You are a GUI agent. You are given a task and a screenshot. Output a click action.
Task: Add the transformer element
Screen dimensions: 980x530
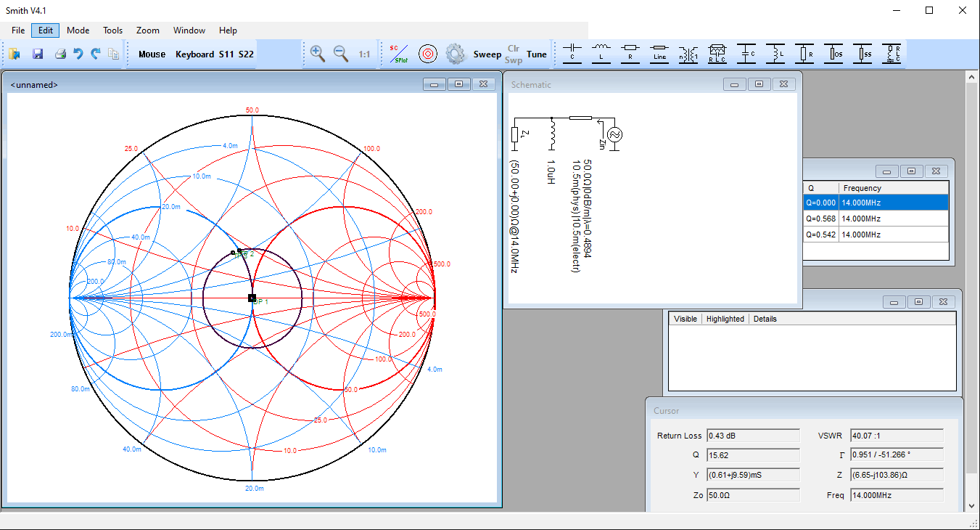[688, 54]
